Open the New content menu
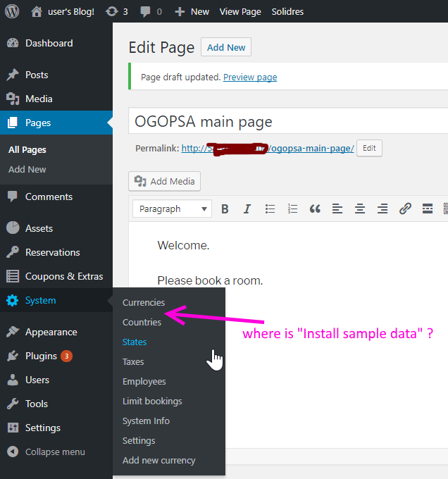Viewport: 448px width, 479px height. pos(192,11)
